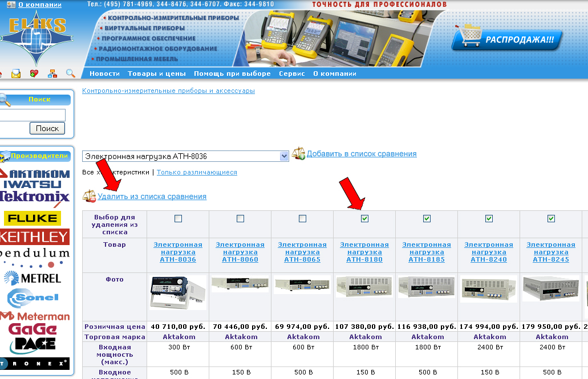The width and height of the screenshot is (588, 379).
Task: Open the Сервис menu
Action: click(x=292, y=74)
